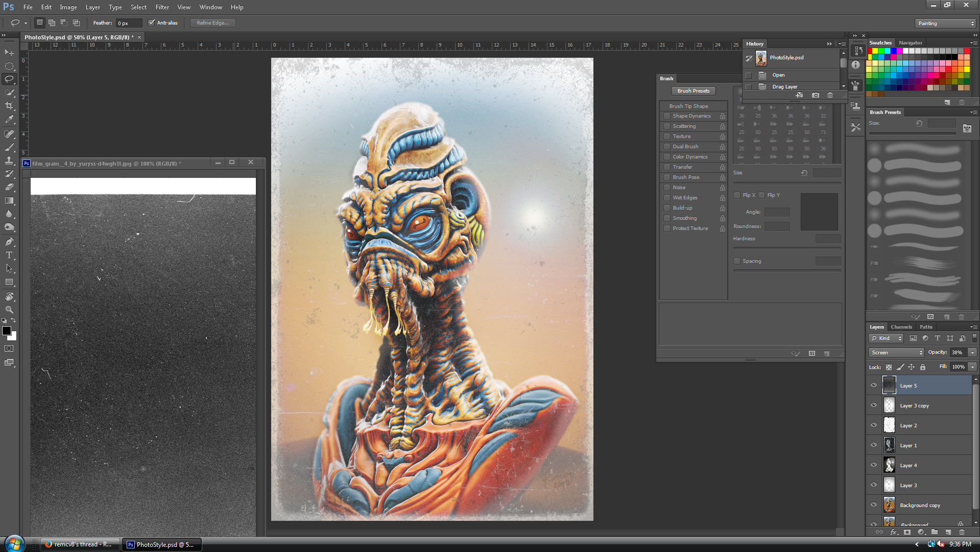
Task: Delete layer with Layers panel trash icon
Action: click(962, 532)
